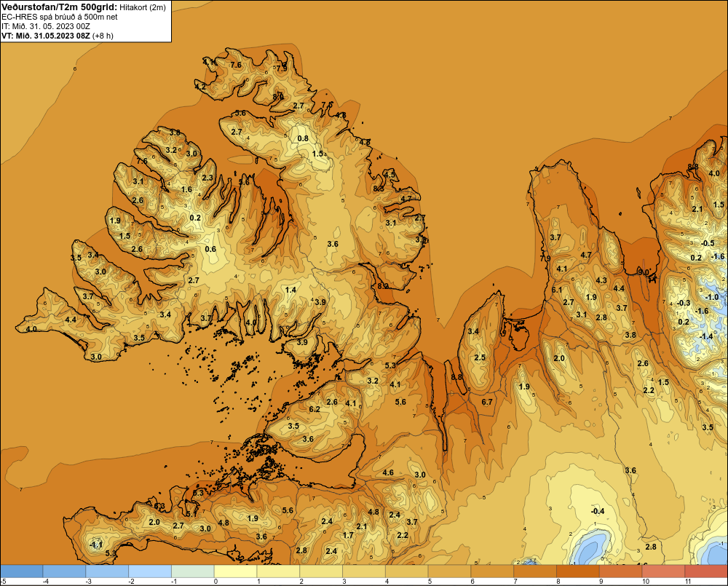Select the 6.2 temperature value
Viewport: 728px width, 586px height.
[x=314, y=409]
